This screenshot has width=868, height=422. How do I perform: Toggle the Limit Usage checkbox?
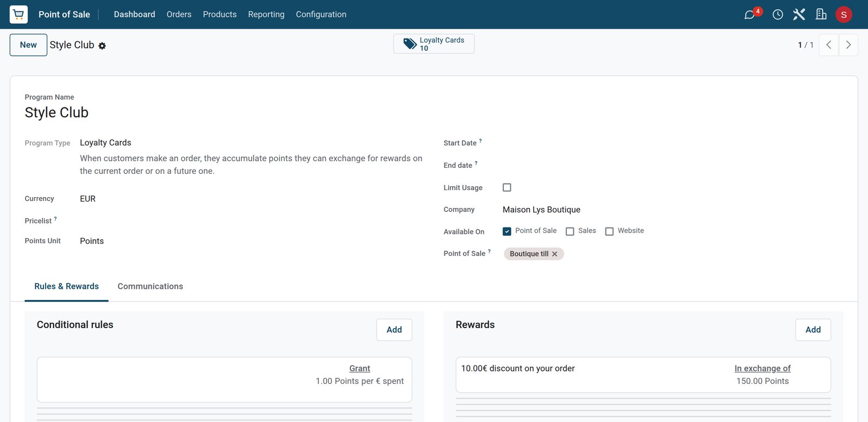tap(507, 187)
